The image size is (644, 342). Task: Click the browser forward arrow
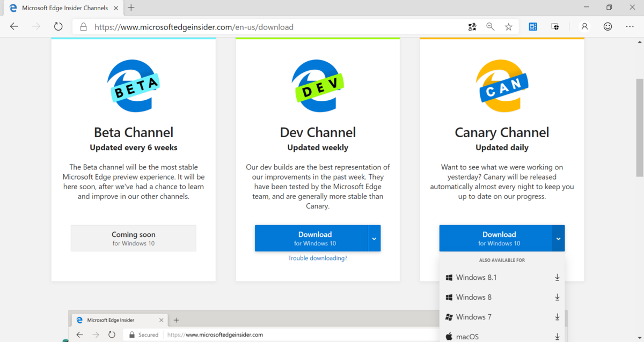tap(36, 26)
